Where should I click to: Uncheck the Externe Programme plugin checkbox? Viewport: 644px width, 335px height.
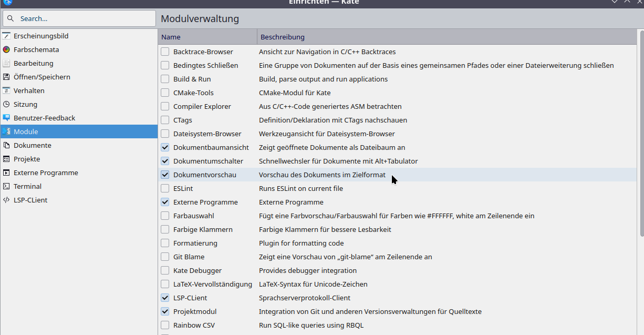point(165,202)
